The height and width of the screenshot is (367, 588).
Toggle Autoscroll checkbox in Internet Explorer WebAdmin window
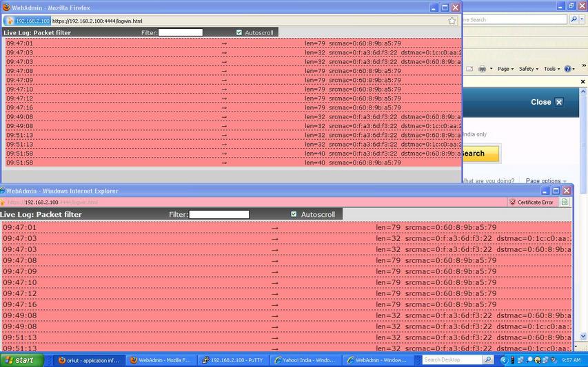pyautogui.click(x=294, y=214)
